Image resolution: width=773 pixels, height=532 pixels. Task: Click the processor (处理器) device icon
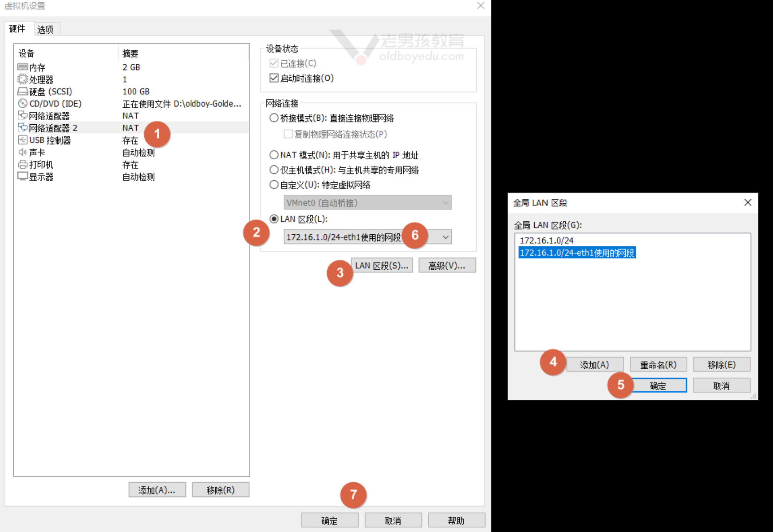point(23,79)
